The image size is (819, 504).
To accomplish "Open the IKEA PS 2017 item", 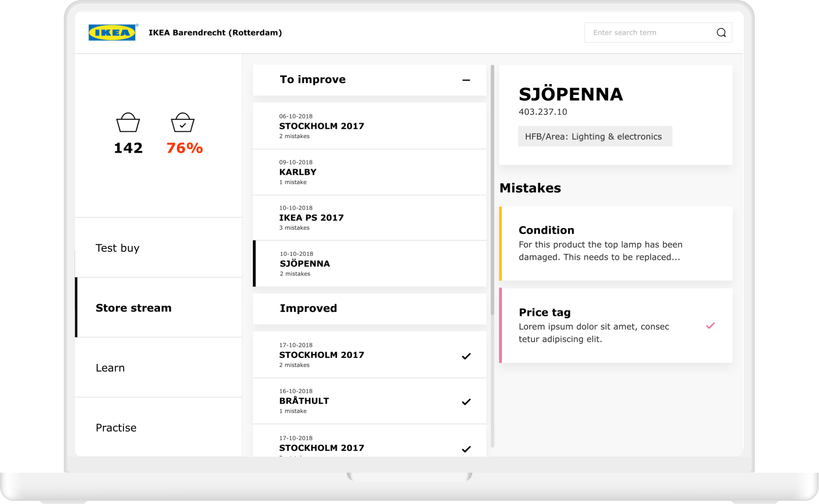I will (x=369, y=218).
